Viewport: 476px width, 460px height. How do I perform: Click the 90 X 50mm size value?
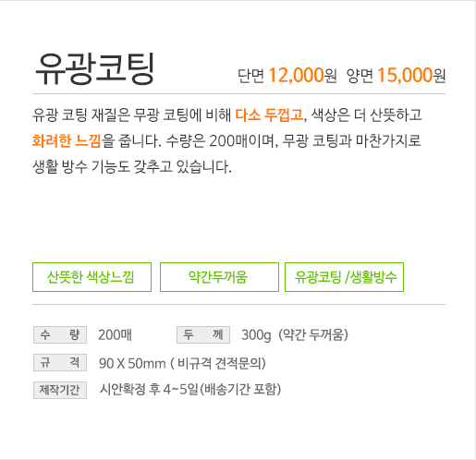[132, 364]
